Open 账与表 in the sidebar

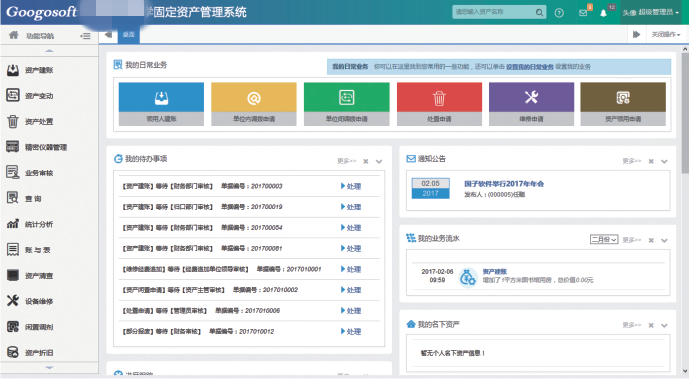click(x=37, y=250)
